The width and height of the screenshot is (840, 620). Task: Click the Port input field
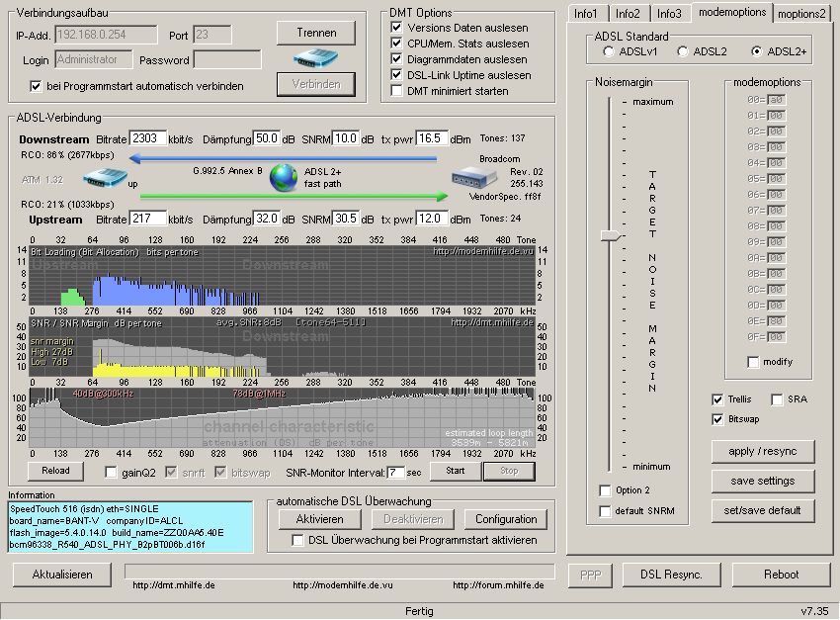click(212, 35)
